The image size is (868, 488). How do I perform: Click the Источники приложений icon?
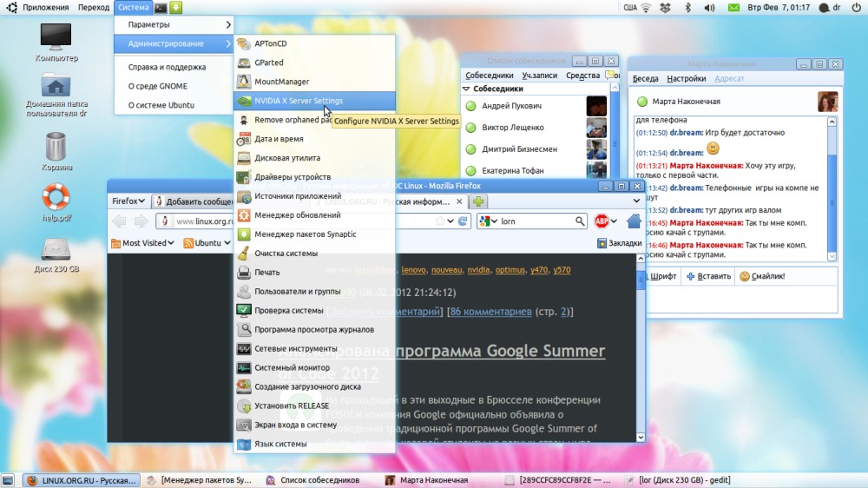(244, 196)
